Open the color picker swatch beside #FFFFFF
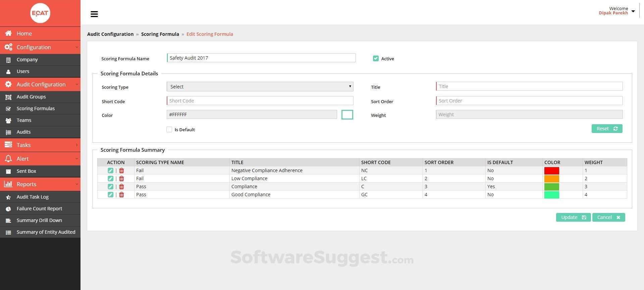Screen dimensions: 644x290 pos(347,115)
